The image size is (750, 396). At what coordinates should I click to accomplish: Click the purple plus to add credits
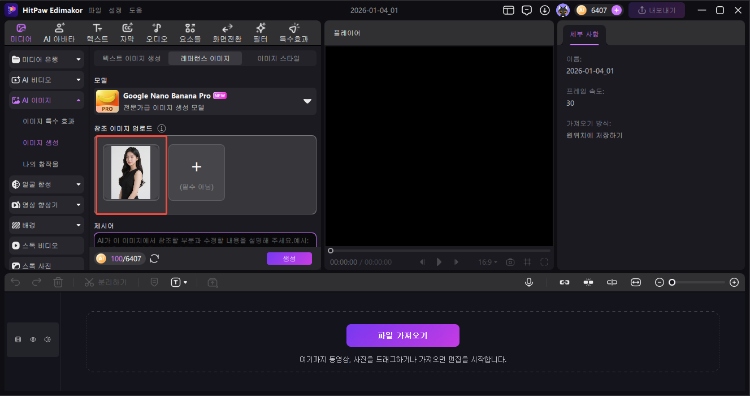click(617, 10)
